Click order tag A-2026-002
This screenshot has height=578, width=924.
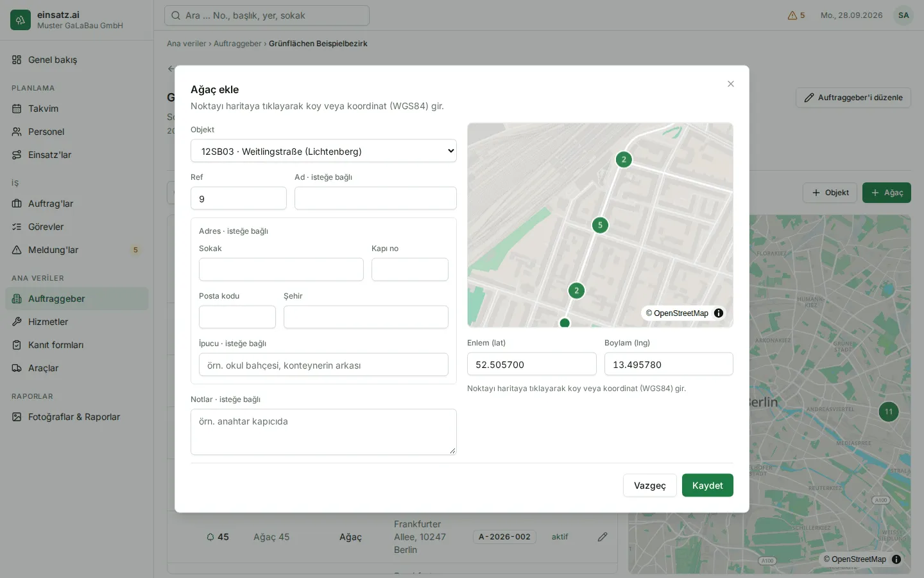click(x=505, y=537)
